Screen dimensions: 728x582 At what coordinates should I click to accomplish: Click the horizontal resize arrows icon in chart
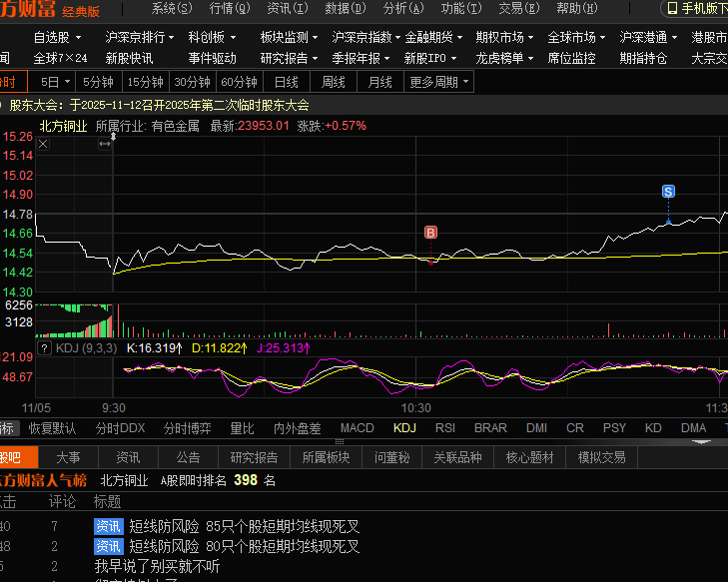coord(105,144)
